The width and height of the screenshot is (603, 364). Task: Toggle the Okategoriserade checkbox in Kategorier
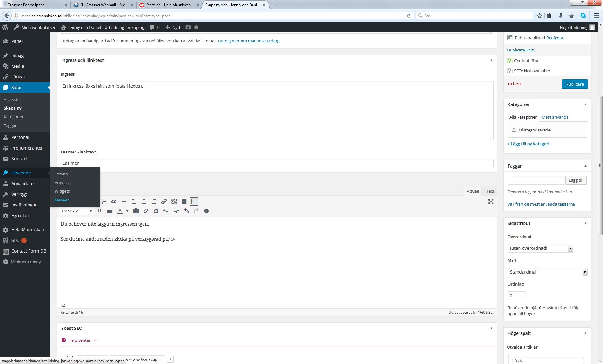pyautogui.click(x=514, y=130)
